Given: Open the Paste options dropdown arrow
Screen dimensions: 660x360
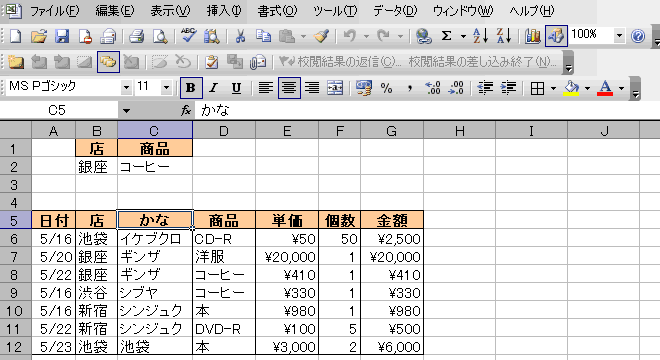Looking at the screenshot, I should click(x=303, y=37).
